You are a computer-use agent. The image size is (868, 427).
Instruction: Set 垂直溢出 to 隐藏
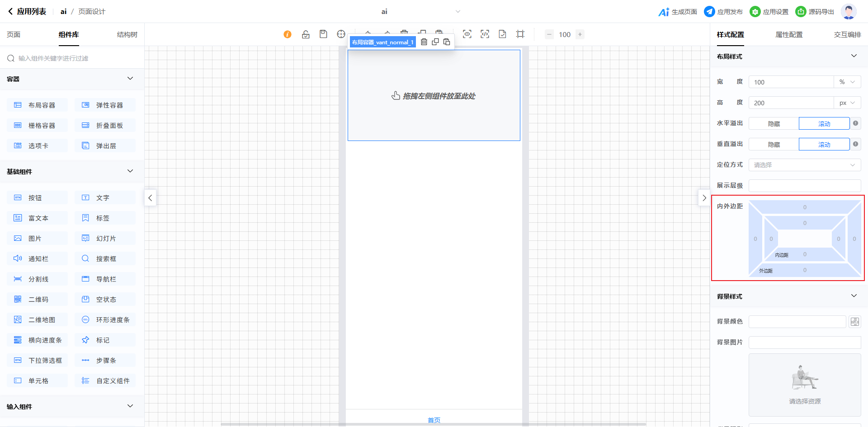(x=774, y=145)
